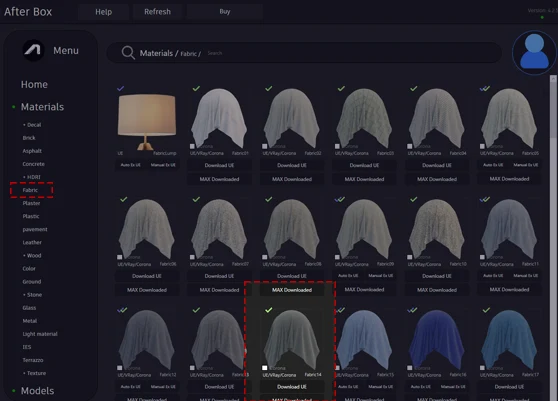Expand the Texture subcategory

click(x=34, y=373)
